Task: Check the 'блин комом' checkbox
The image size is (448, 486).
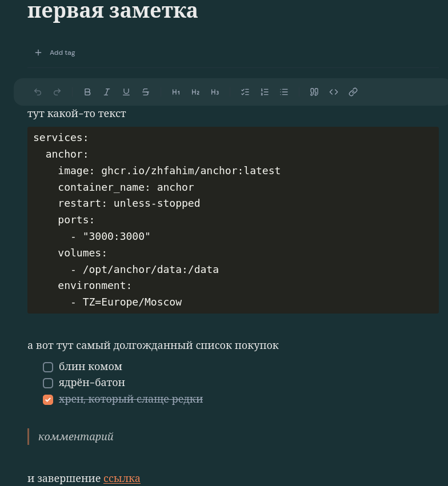Action: tap(48, 367)
